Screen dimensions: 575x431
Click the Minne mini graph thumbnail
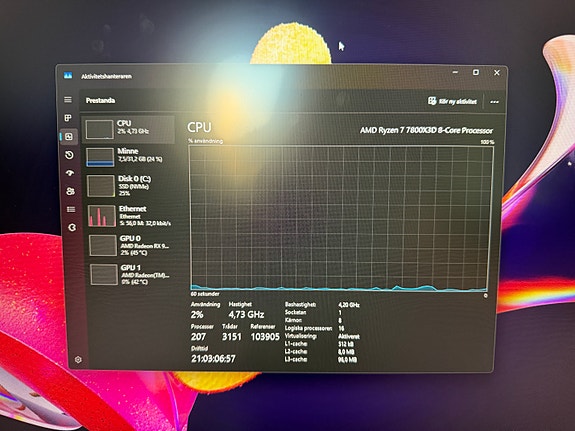click(x=100, y=157)
